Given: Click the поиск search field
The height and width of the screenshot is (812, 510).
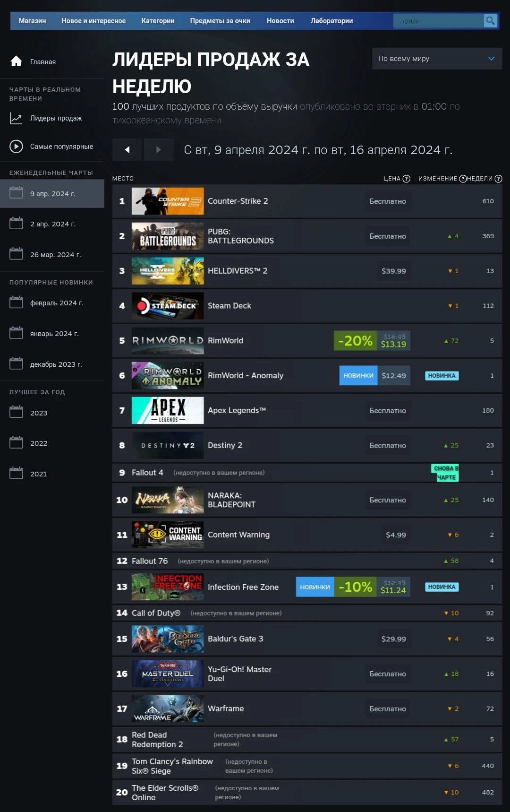Looking at the screenshot, I should [x=439, y=21].
